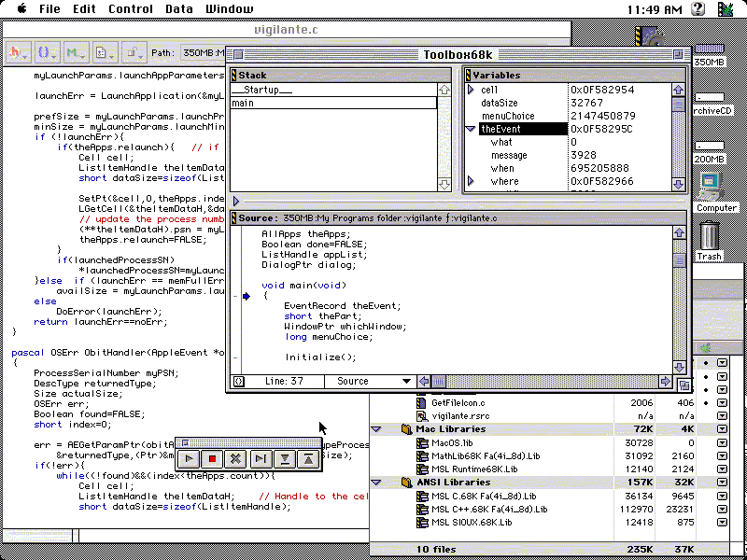Image resolution: width=747 pixels, height=560 pixels.
Task: Collapse theEvent variable disclosure triangle
Action: point(471,130)
